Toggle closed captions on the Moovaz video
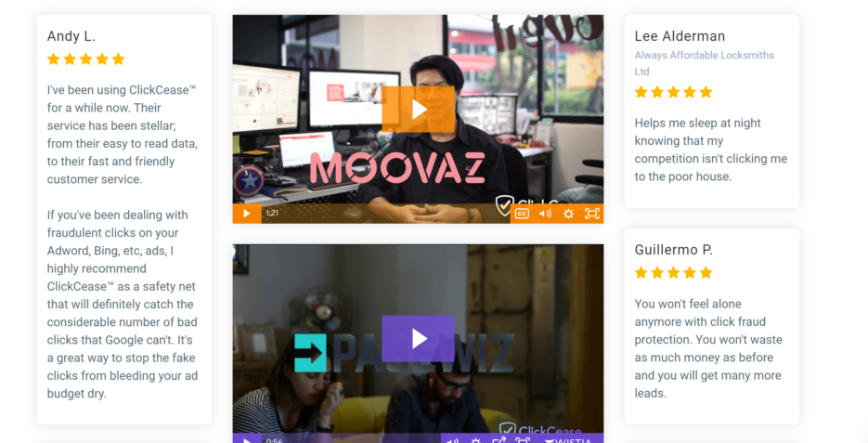868x443 pixels. click(x=522, y=214)
